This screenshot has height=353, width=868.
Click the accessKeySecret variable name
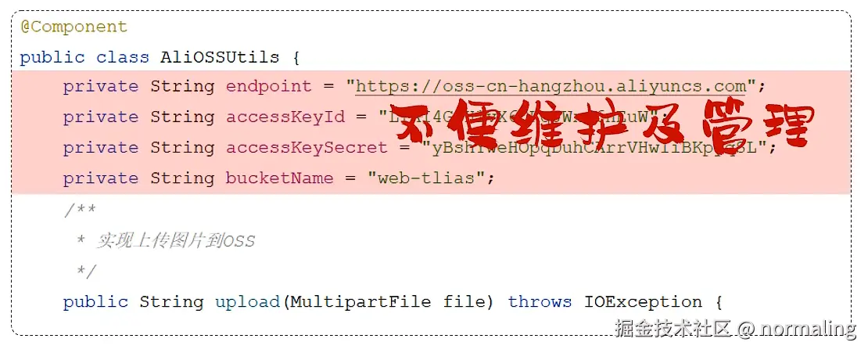(x=307, y=147)
